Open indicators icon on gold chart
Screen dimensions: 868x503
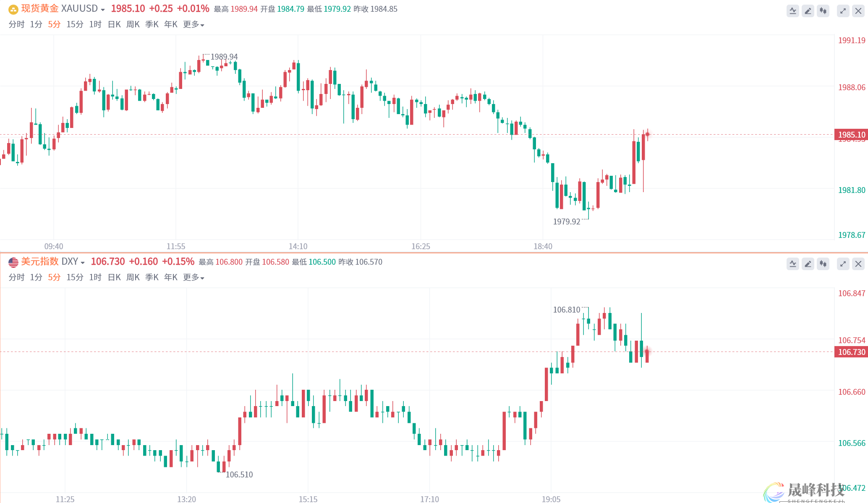click(792, 11)
